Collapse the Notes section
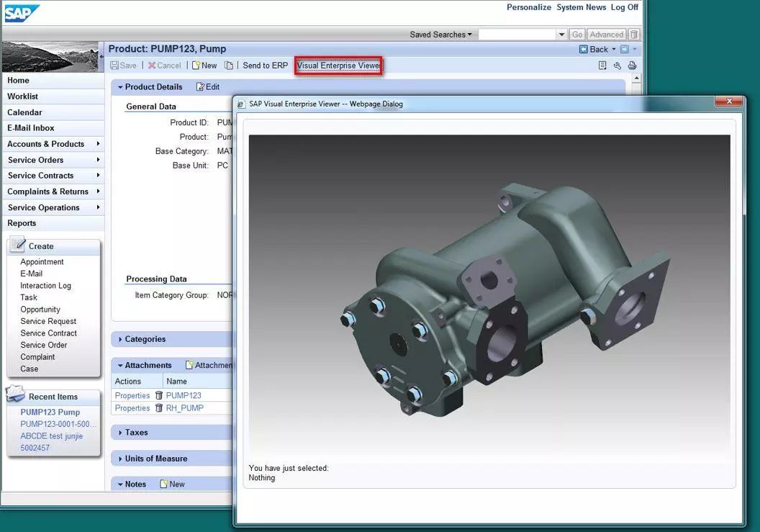760x532 pixels. pyautogui.click(x=120, y=484)
